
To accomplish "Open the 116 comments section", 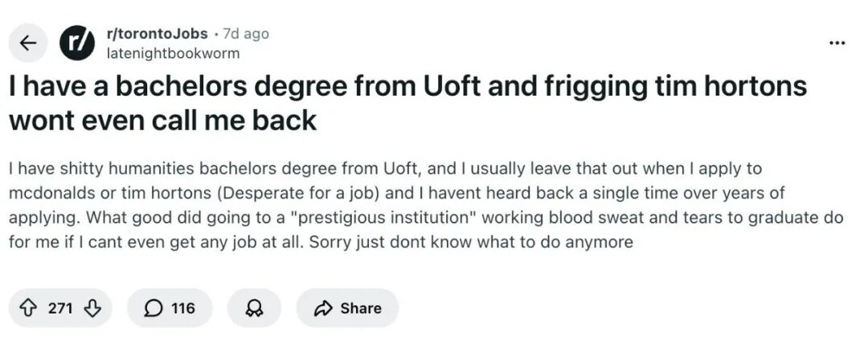I will (170, 308).
